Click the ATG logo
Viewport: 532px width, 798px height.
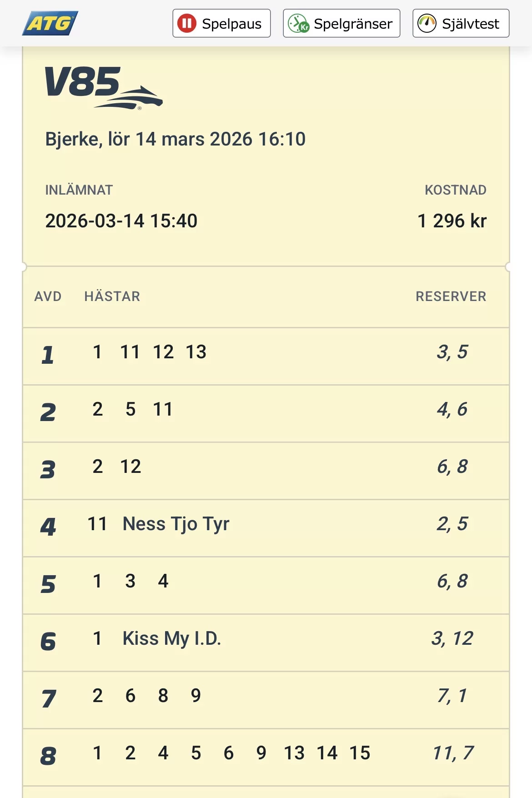pos(50,23)
